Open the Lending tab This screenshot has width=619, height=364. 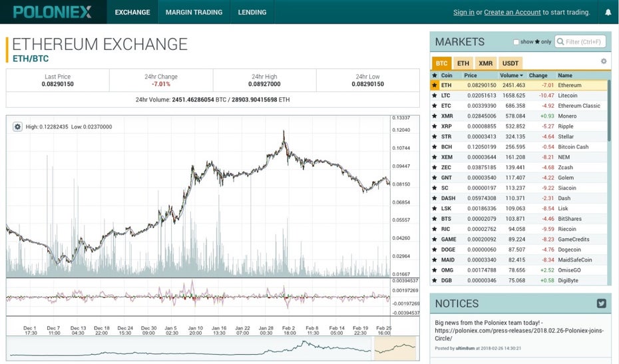(252, 12)
